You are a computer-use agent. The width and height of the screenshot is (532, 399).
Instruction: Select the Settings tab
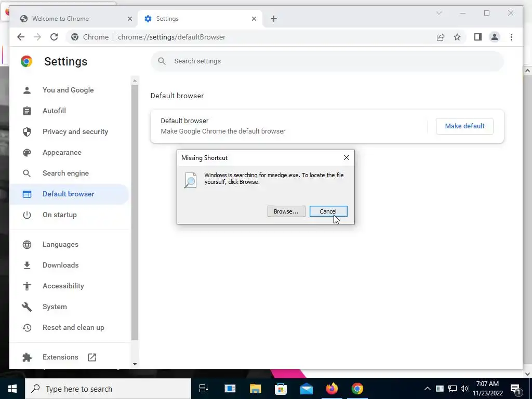pos(200,19)
